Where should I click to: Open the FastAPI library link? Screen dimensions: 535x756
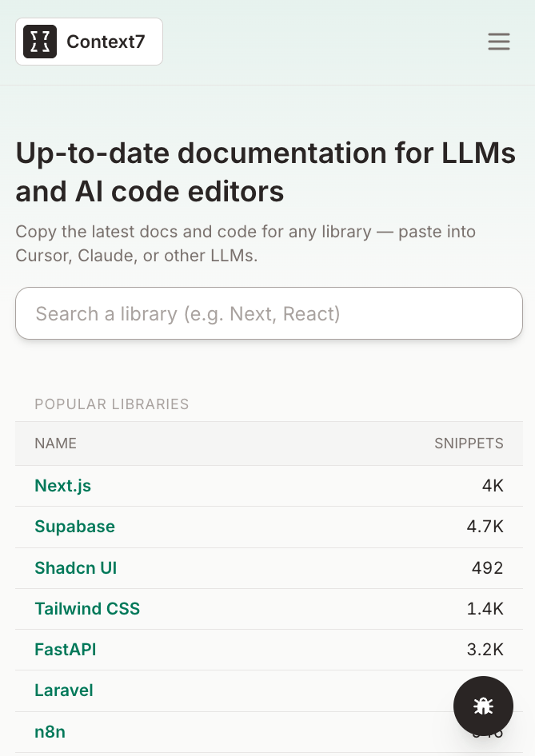[65, 650]
